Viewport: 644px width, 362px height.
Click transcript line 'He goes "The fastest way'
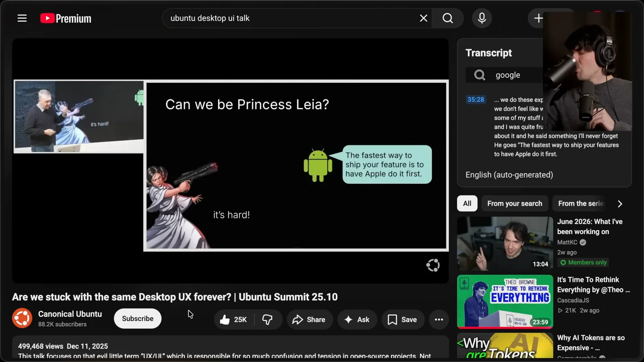(x=556, y=145)
